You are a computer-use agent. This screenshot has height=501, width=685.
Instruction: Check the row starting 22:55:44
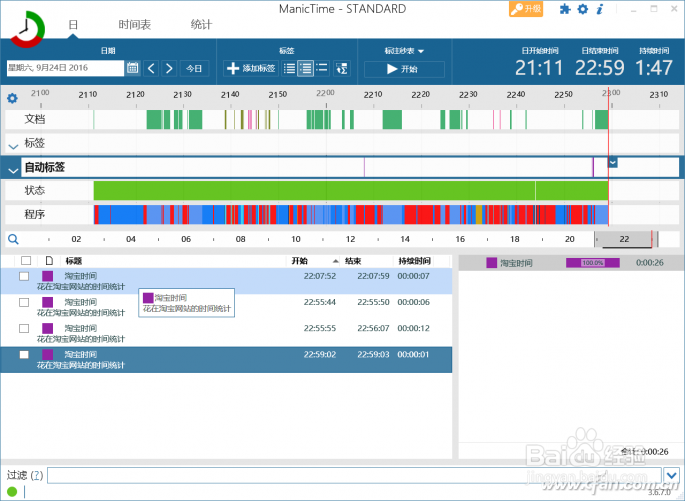click(24, 303)
